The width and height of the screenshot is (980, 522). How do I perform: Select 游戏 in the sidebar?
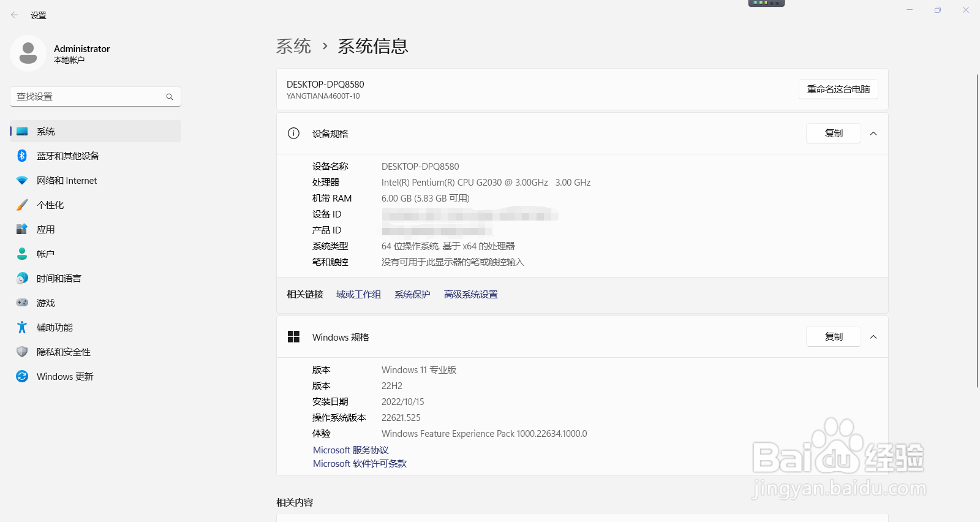[x=96, y=303]
